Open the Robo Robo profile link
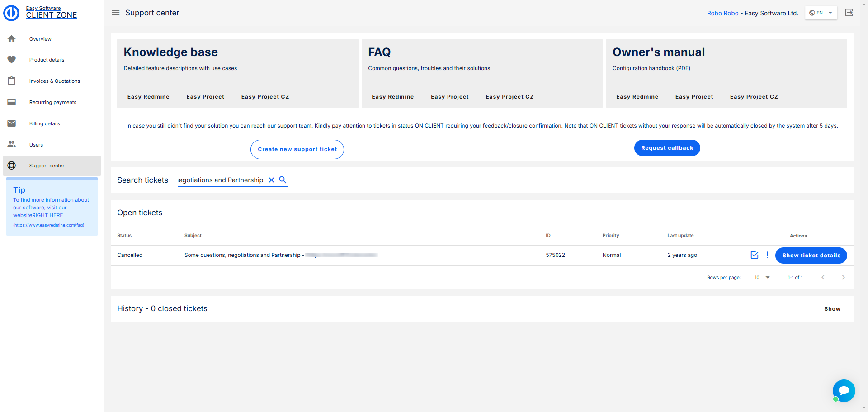Image resolution: width=868 pixels, height=412 pixels. [722, 13]
